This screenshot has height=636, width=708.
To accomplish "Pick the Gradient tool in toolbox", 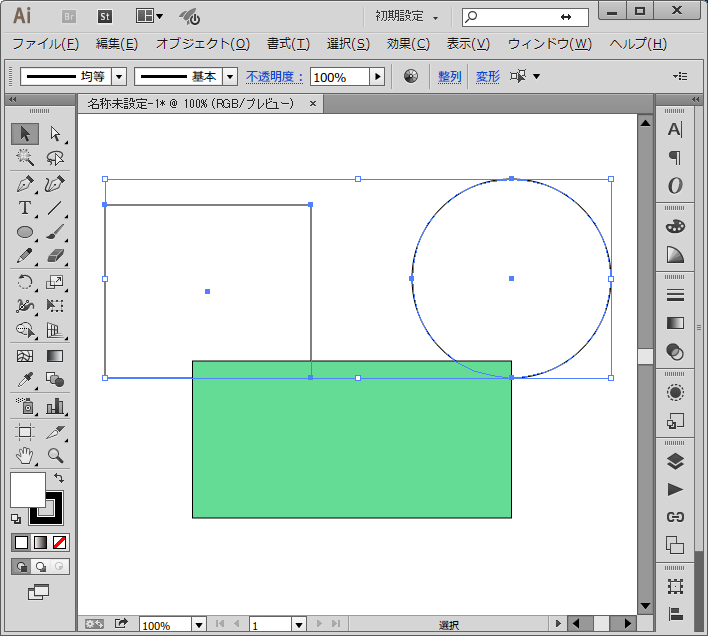I will (55, 356).
